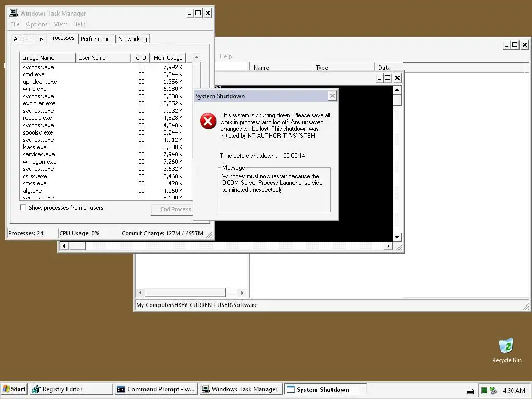Viewport: 532px width, 399px height.
Task: Click the network connection tray icon
Action: click(494, 391)
